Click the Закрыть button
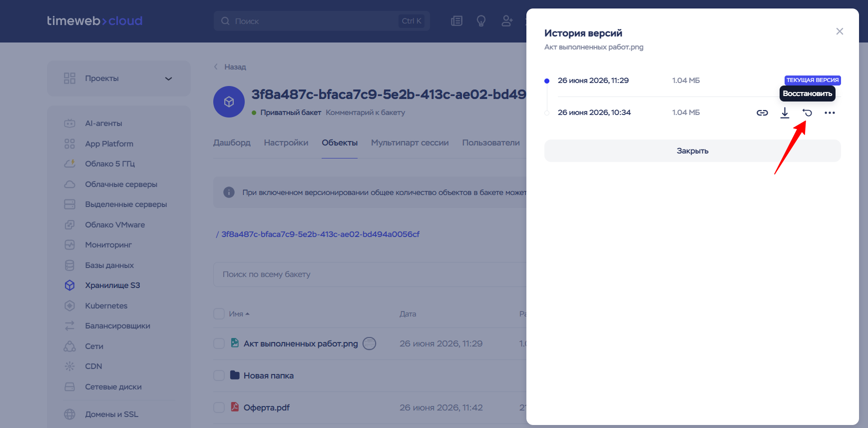The image size is (868, 428). pos(692,150)
